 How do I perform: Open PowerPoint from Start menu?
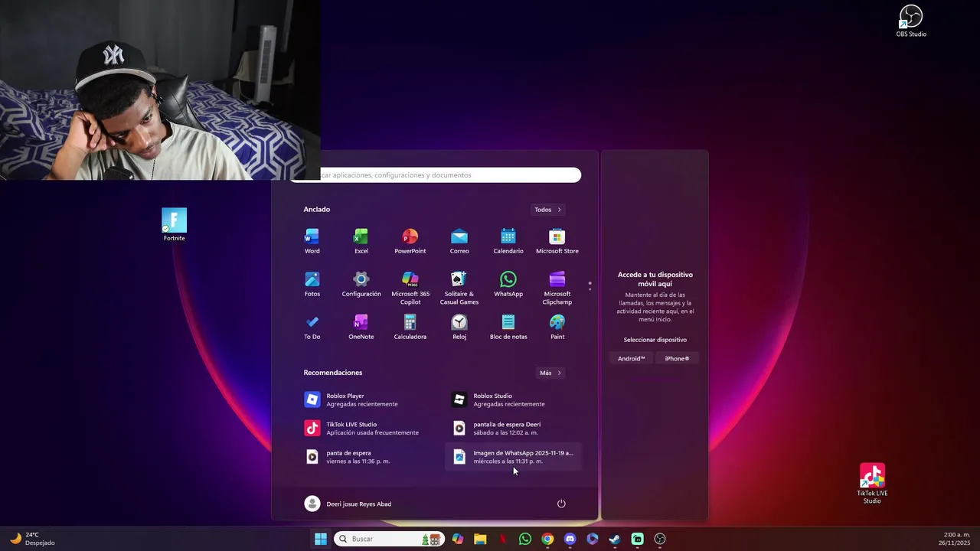pos(410,241)
